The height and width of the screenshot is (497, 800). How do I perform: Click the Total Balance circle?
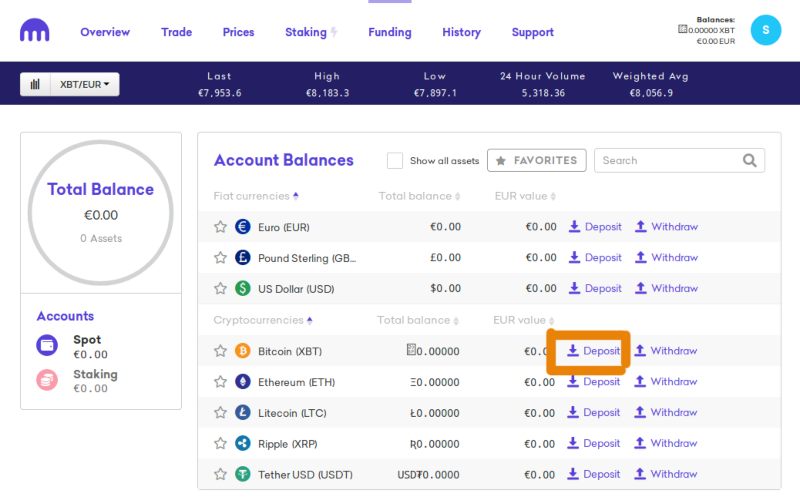tap(101, 213)
